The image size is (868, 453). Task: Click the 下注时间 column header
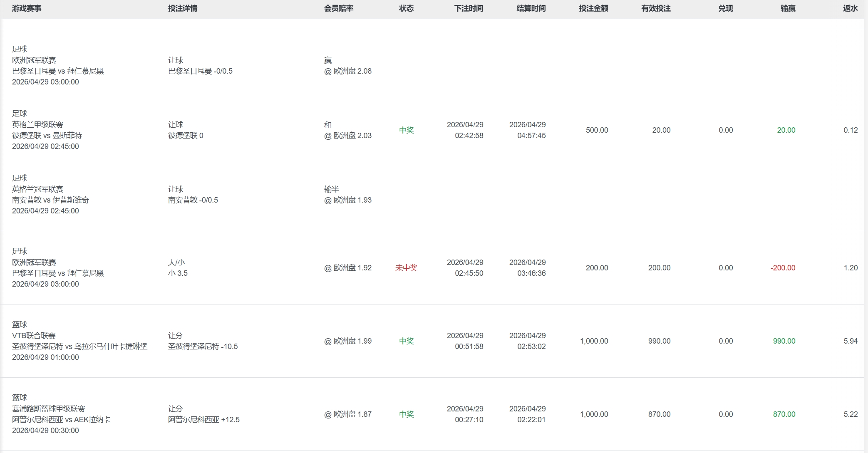pyautogui.click(x=469, y=8)
